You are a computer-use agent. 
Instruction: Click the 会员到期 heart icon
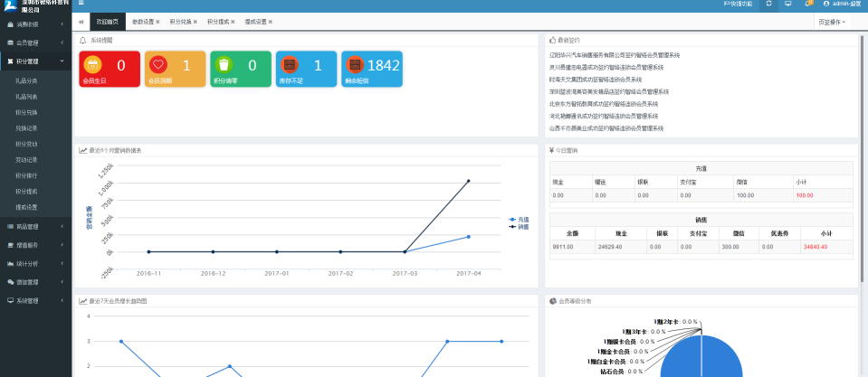click(x=157, y=65)
